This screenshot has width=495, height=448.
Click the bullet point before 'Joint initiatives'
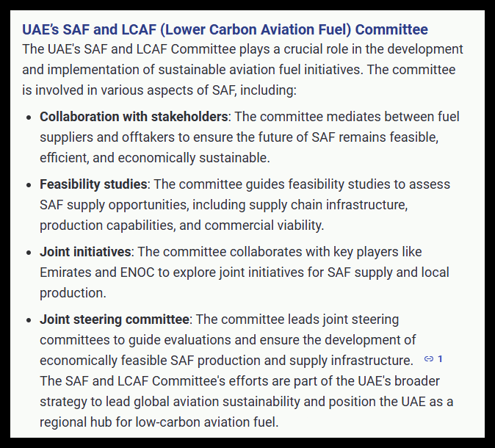[28, 253]
